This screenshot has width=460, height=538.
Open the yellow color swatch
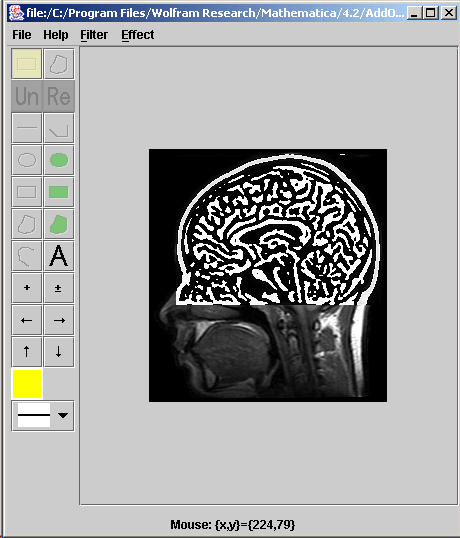[27, 384]
